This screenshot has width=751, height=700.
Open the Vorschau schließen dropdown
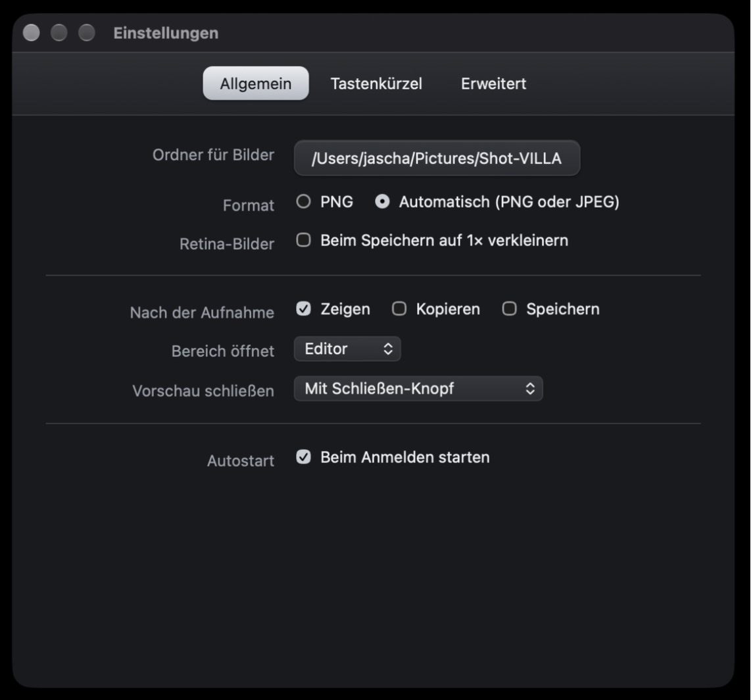(418, 389)
